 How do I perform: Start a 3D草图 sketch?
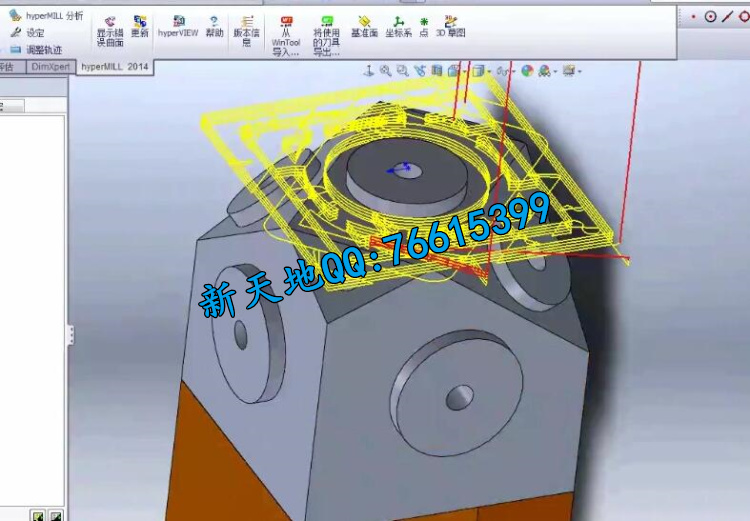coord(451,26)
